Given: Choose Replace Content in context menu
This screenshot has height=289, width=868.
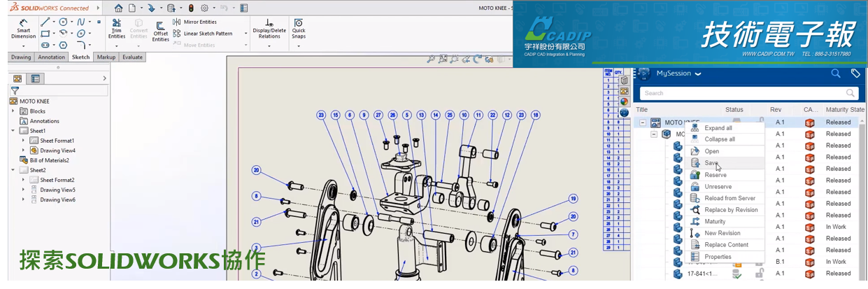Looking at the screenshot, I should (726, 245).
